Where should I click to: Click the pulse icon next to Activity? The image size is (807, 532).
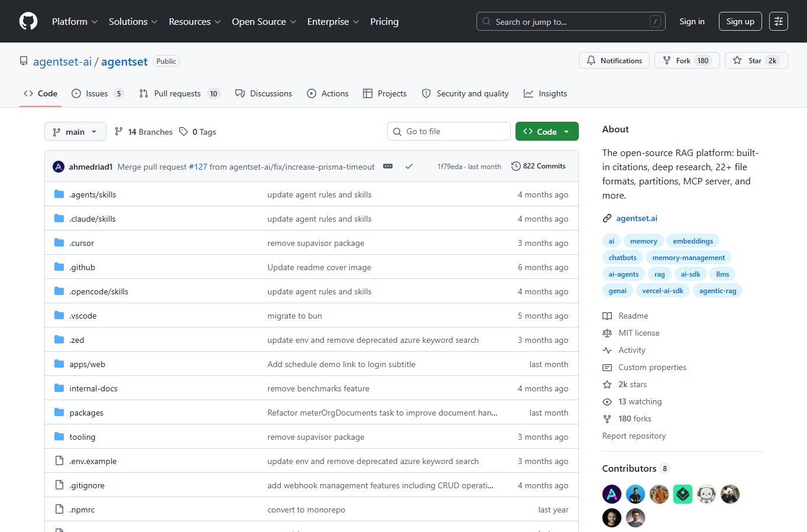[x=607, y=350]
